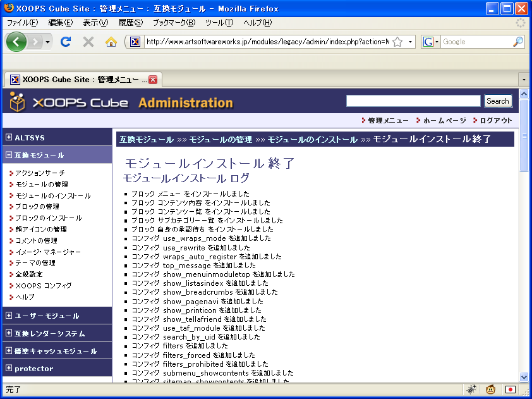Screen dimensions: 532x399
Task: Expand the ユーザーモジュール section
Action: 9,316
